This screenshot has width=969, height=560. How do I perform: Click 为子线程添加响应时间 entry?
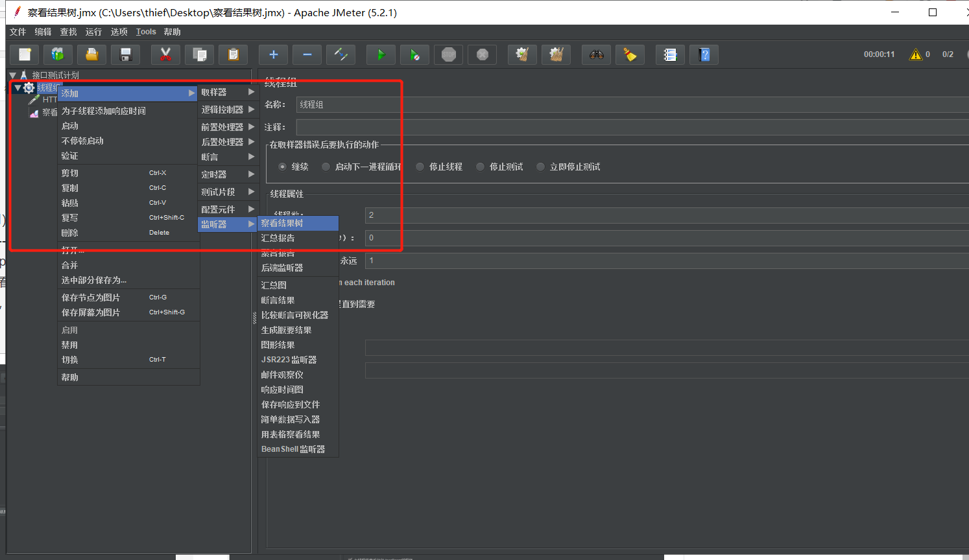(x=128, y=111)
